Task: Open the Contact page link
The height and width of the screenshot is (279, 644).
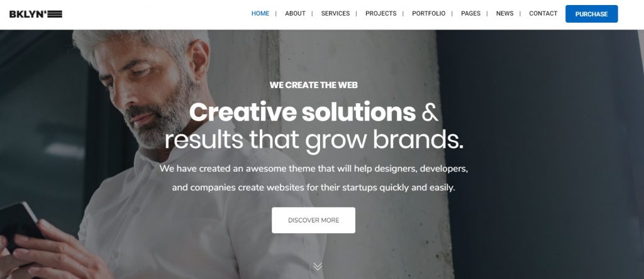Action: click(543, 14)
